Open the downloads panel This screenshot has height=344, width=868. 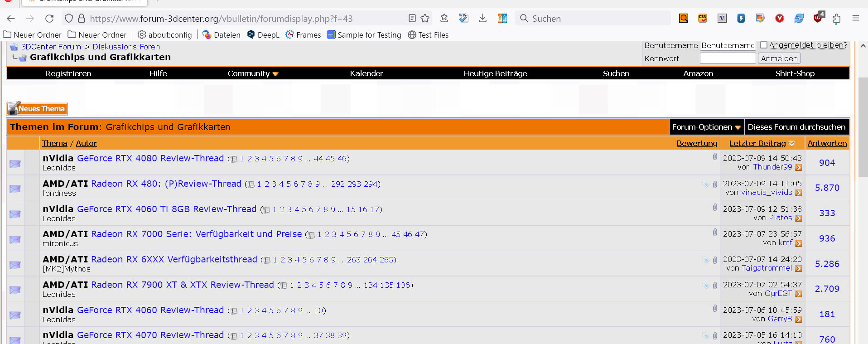pyautogui.click(x=482, y=18)
